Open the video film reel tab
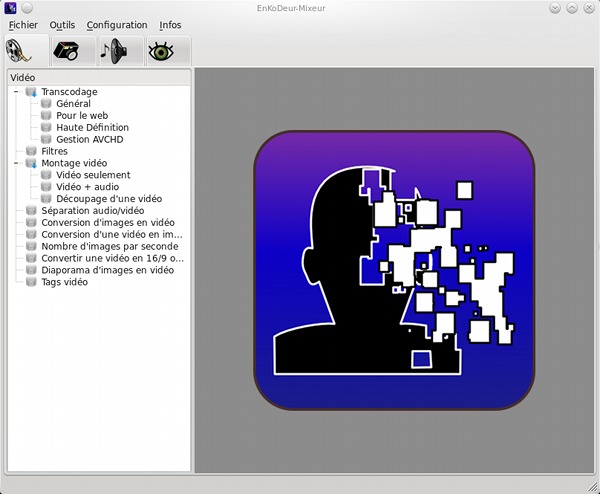The width and height of the screenshot is (600, 494). tap(26, 51)
